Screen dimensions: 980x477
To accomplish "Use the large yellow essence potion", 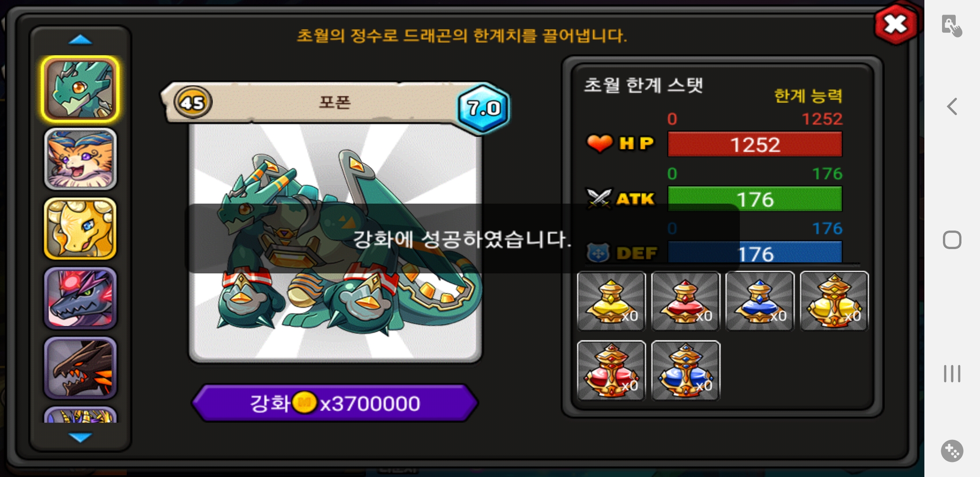I will pos(834,301).
